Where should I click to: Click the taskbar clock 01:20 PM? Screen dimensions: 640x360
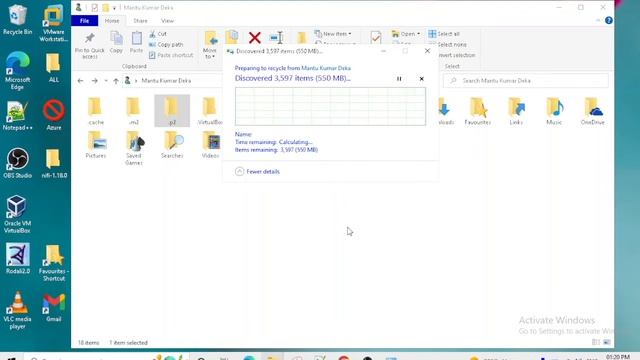[618, 357]
